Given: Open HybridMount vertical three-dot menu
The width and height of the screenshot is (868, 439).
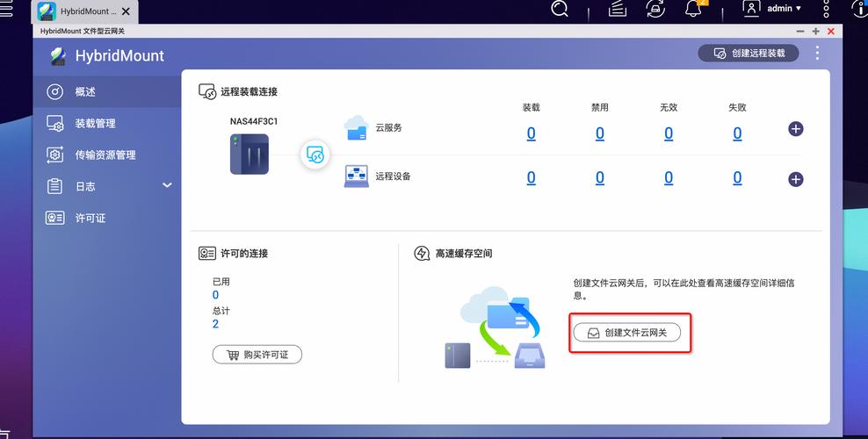Looking at the screenshot, I should tap(817, 53).
